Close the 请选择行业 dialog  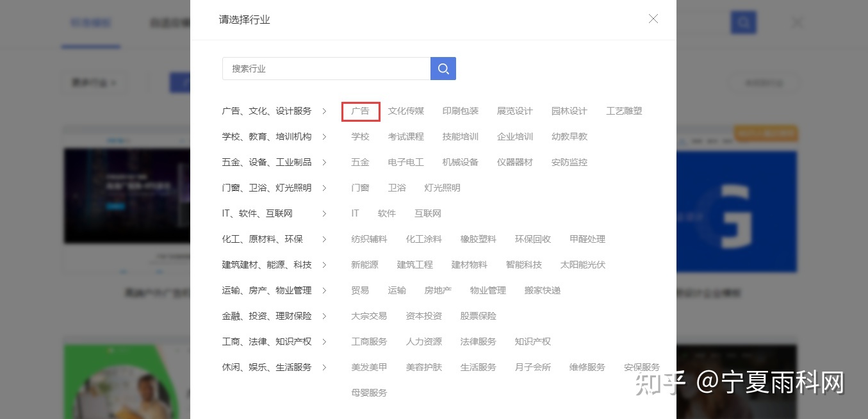pos(653,19)
